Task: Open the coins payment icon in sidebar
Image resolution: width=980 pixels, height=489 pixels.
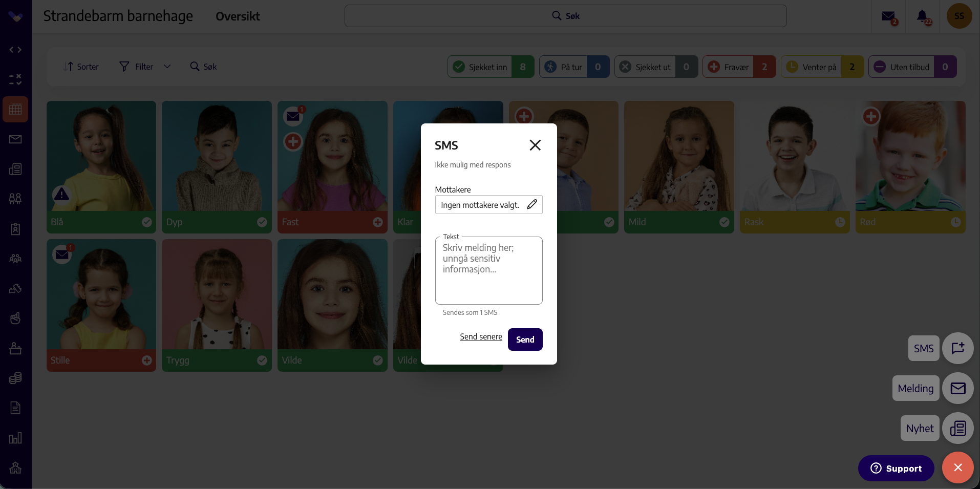Action: click(15, 378)
